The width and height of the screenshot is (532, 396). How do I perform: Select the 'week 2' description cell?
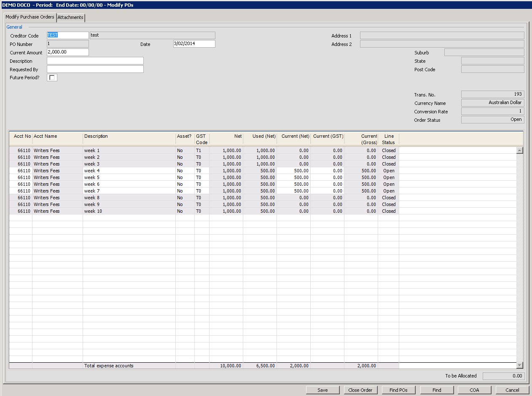(x=129, y=157)
